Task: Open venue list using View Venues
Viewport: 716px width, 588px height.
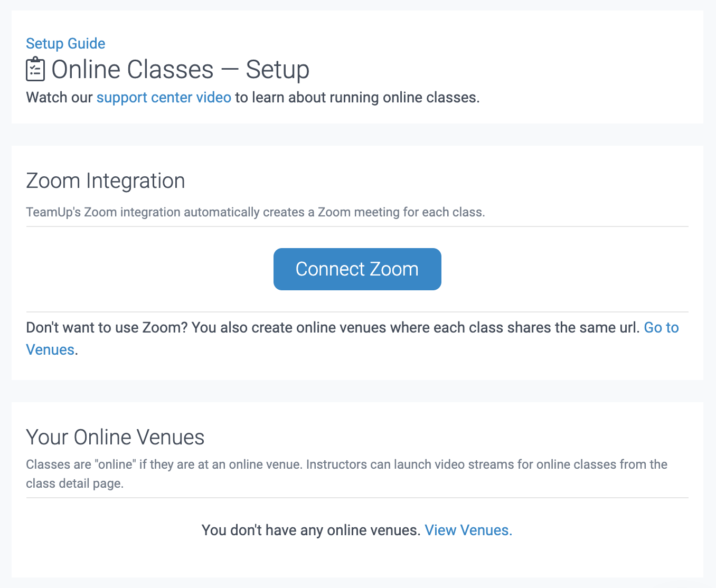Action: (467, 530)
